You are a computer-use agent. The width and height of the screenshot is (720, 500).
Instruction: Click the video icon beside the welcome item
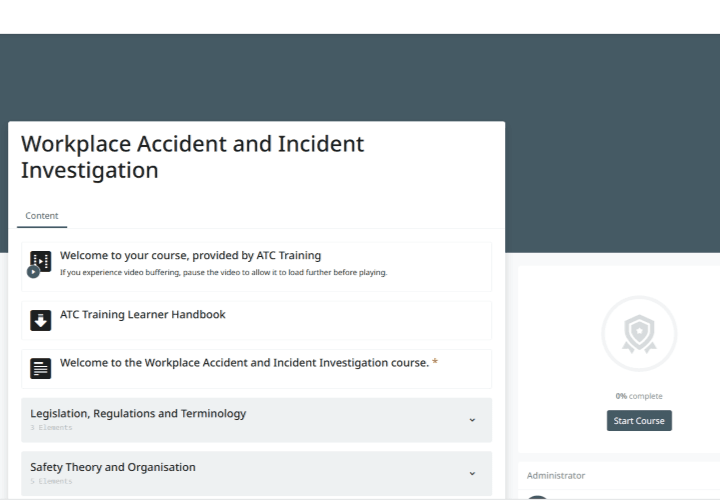40,263
